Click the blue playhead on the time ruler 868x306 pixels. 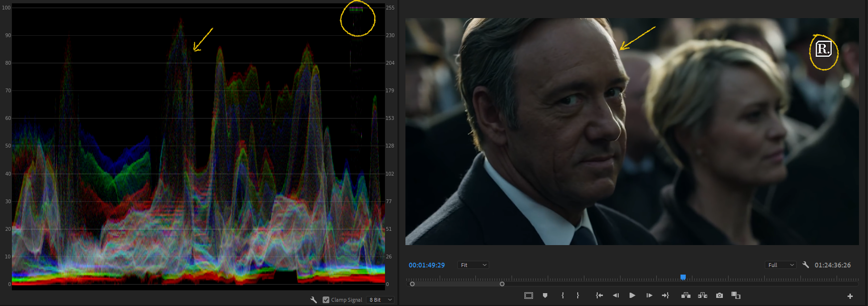(683, 277)
